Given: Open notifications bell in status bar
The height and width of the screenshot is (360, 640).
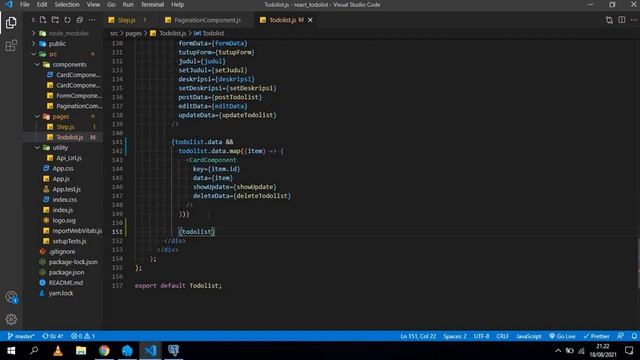Looking at the screenshot, I should click(634, 336).
